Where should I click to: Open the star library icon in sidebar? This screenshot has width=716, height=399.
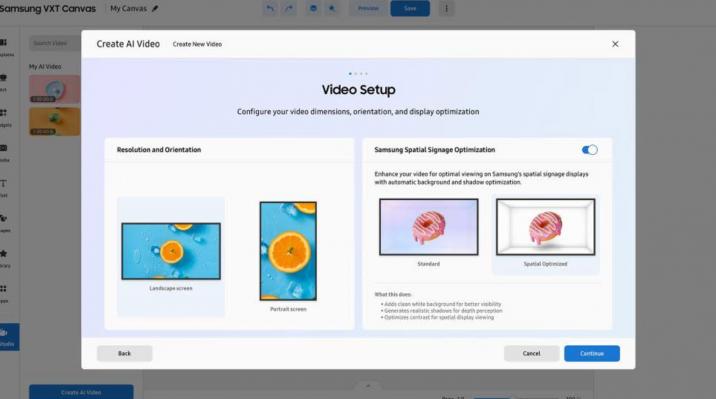(4, 258)
